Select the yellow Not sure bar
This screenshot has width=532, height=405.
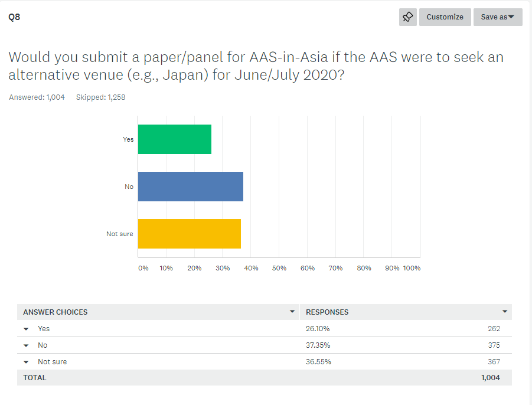pos(190,234)
